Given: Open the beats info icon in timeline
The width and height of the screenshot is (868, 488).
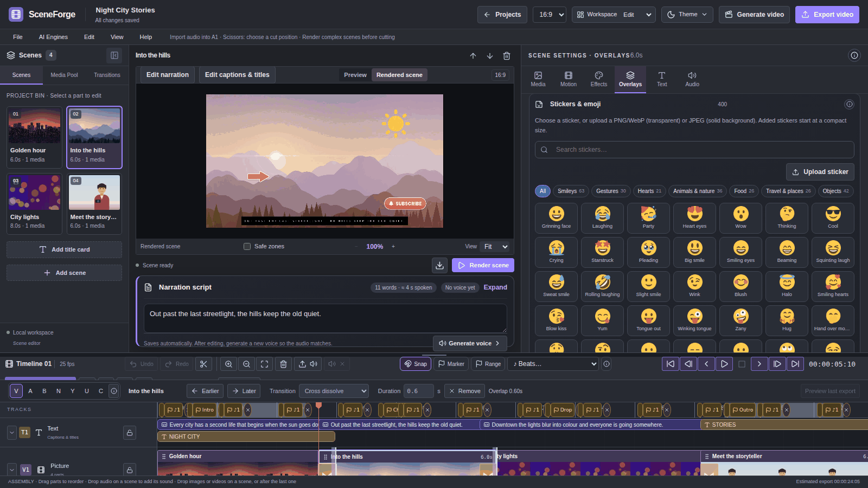Looking at the screenshot, I should [607, 364].
